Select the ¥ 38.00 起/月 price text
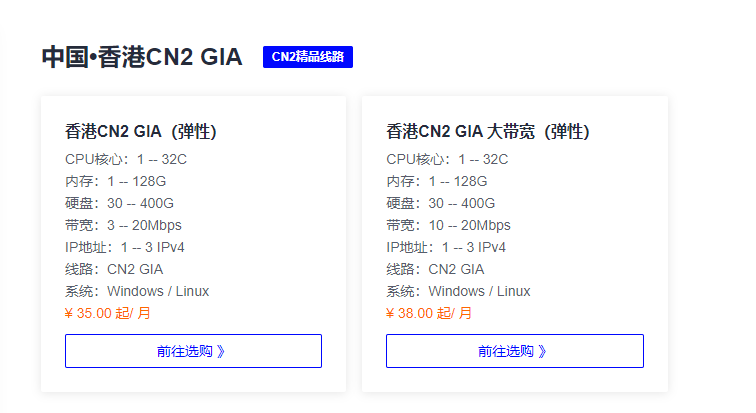This screenshot has height=413, width=756. click(428, 313)
